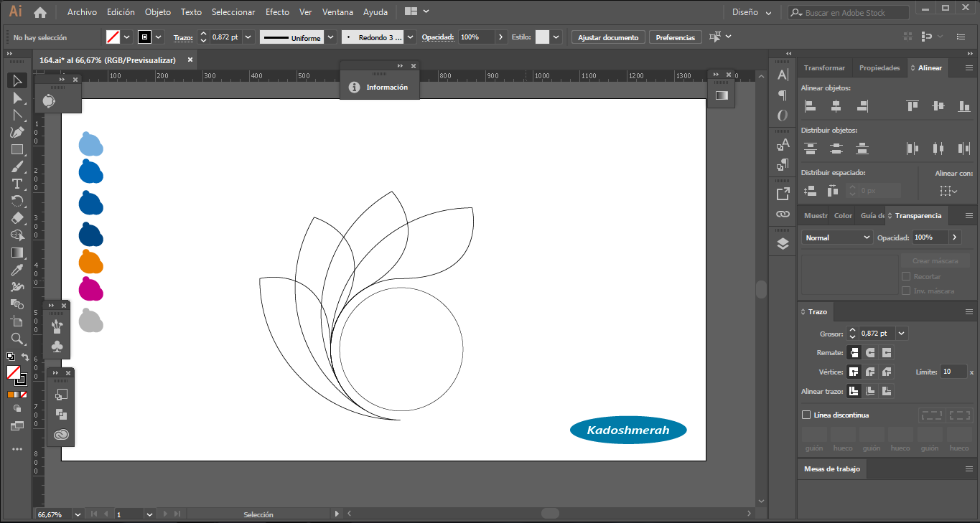
Task: Open the Uniforme stroke profile dropdown
Action: (330, 37)
